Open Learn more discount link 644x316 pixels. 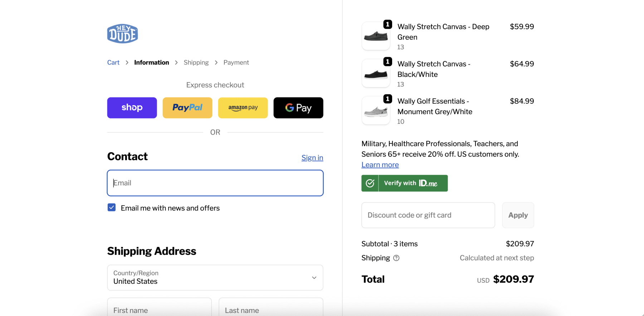380,165
